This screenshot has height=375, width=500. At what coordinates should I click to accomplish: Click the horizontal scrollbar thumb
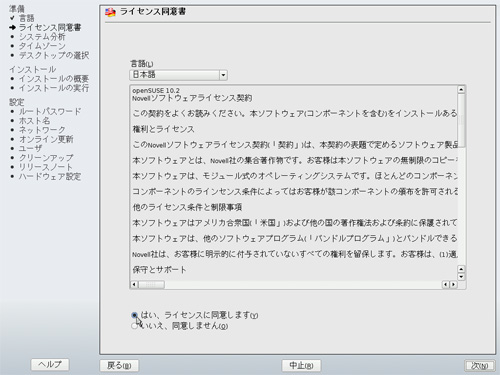151,285
